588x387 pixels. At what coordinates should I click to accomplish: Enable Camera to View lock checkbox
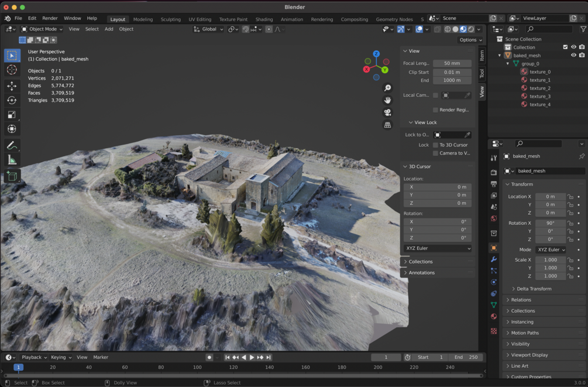pos(435,153)
